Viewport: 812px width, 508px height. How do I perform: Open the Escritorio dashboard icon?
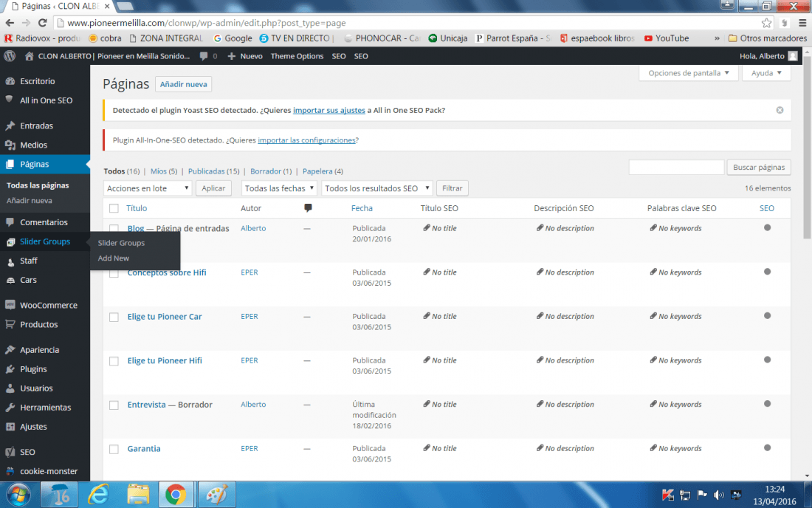click(x=10, y=81)
